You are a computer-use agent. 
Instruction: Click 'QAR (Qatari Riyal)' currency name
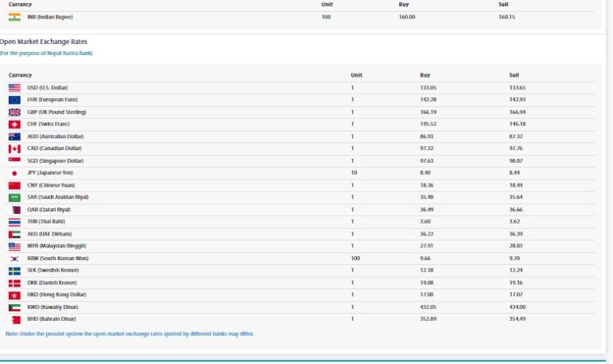pos(49,210)
